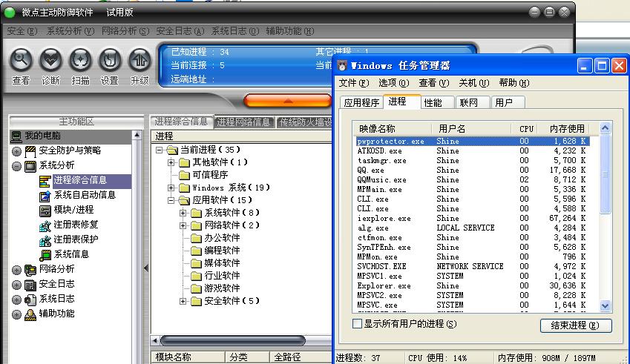
Task: Expand the Windows 系统 (19) tree node
Action: (171, 188)
